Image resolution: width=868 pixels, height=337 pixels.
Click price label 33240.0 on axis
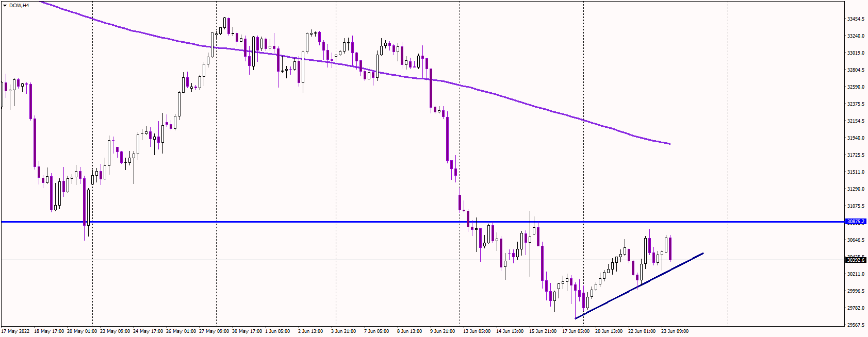[x=856, y=36]
